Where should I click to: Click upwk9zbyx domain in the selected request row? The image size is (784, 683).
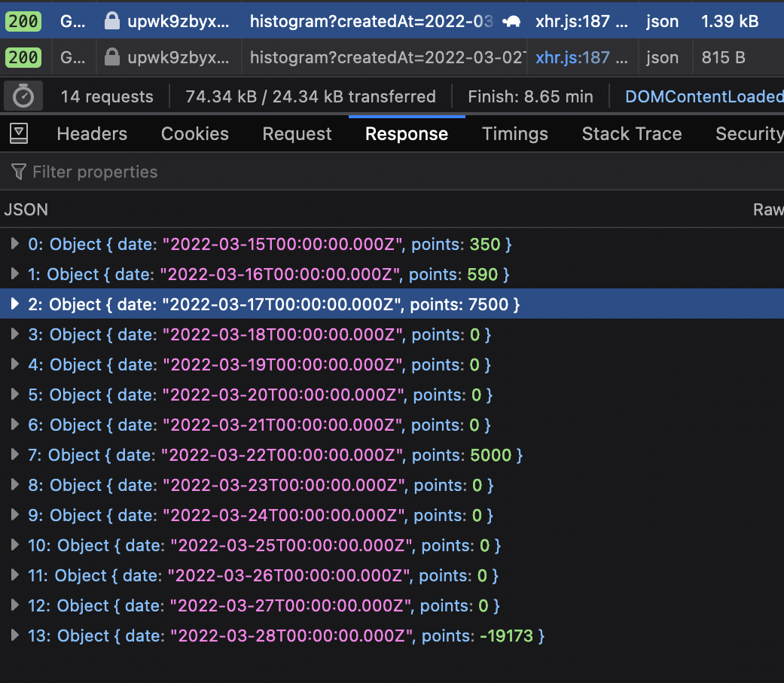coord(178,21)
